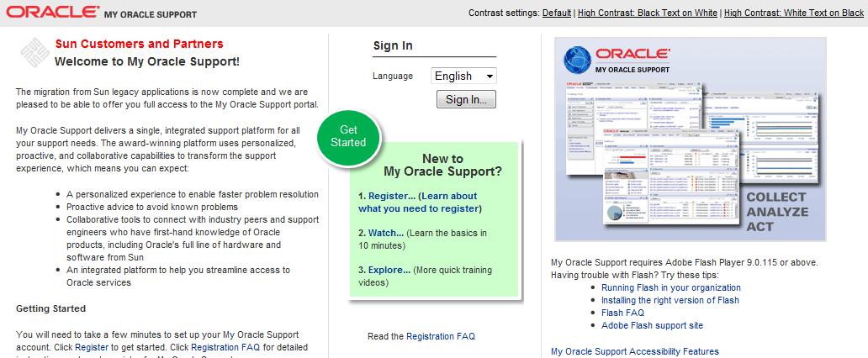Open the Watch... link

pos(386,233)
